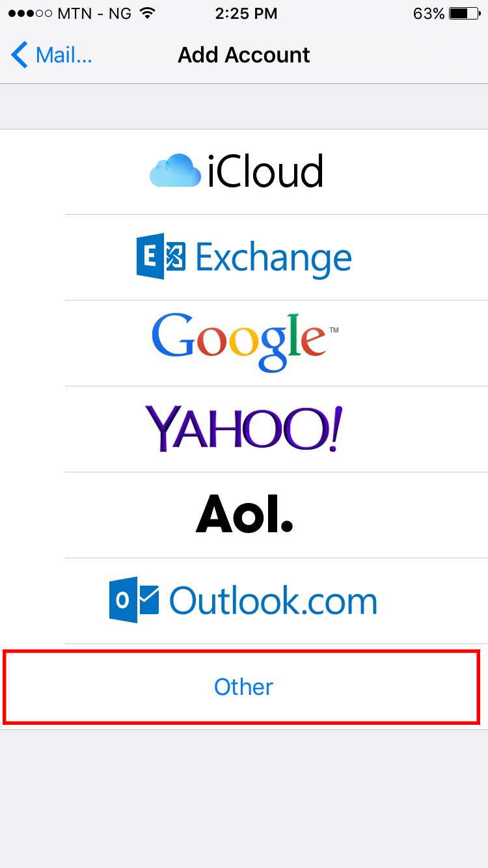488x868 pixels.
Task: Tap the blue back chevron arrow
Action: pos(20,55)
